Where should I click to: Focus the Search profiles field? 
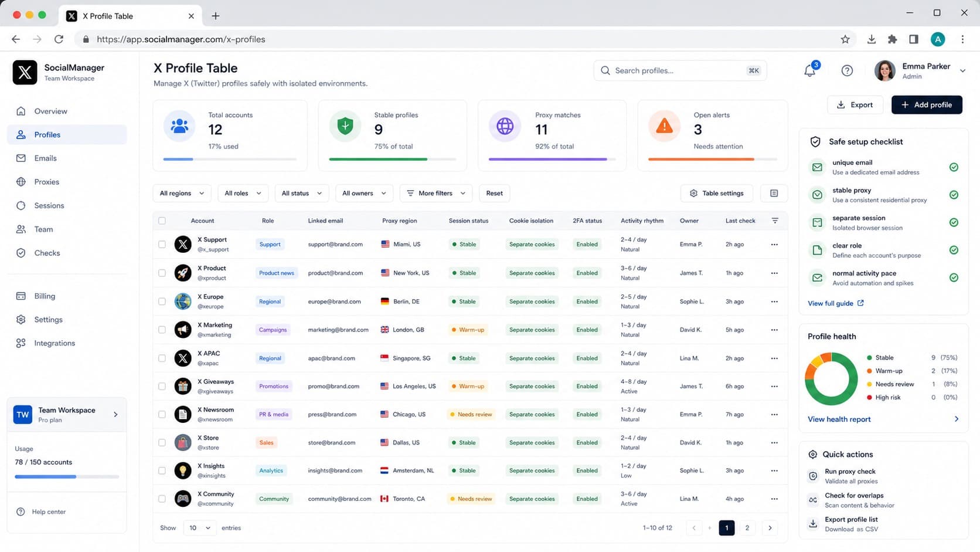pyautogui.click(x=680, y=70)
